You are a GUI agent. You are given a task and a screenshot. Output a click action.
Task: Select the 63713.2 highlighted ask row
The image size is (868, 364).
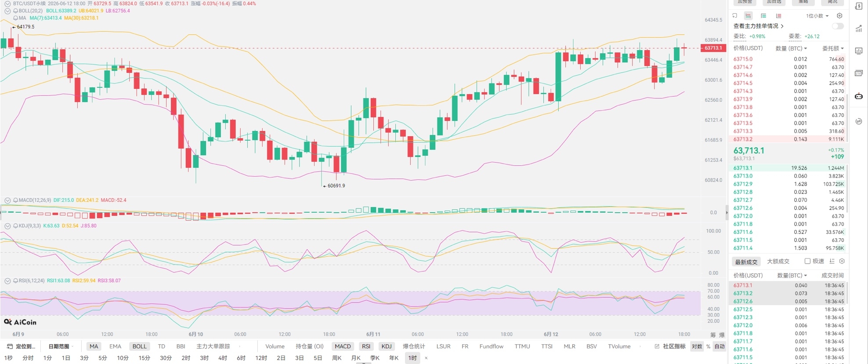point(788,139)
